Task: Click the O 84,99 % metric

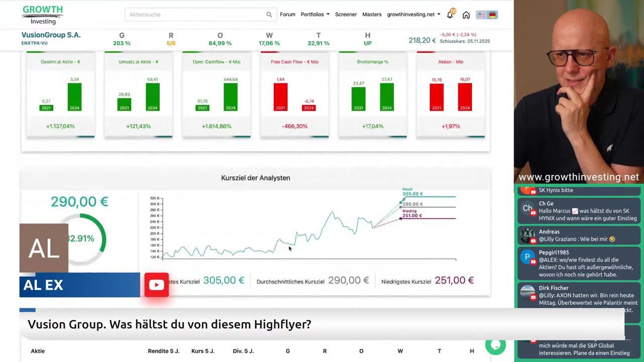Action: pos(220,39)
